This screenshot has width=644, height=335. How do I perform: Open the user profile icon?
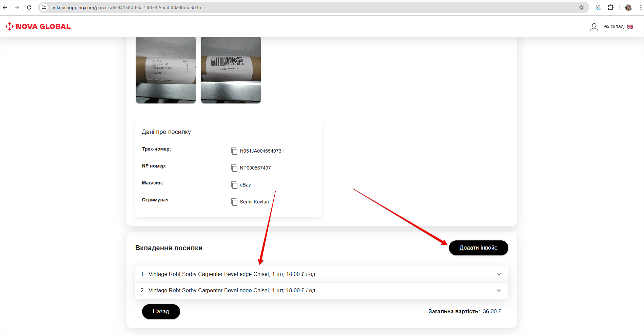pyautogui.click(x=594, y=27)
